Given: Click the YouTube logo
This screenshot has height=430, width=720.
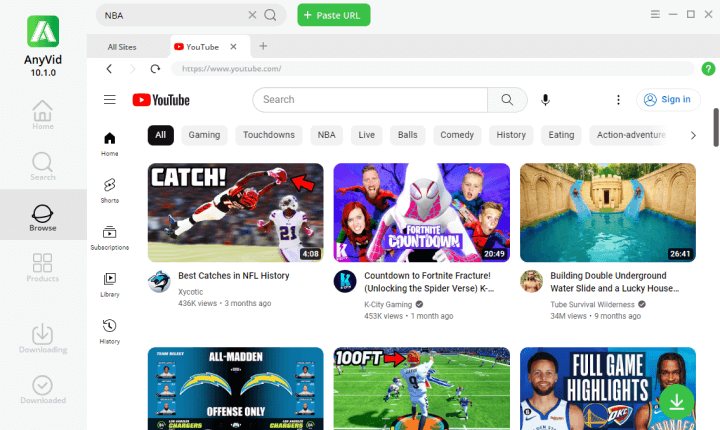Looking at the screenshot, I should tap(161, 100).
